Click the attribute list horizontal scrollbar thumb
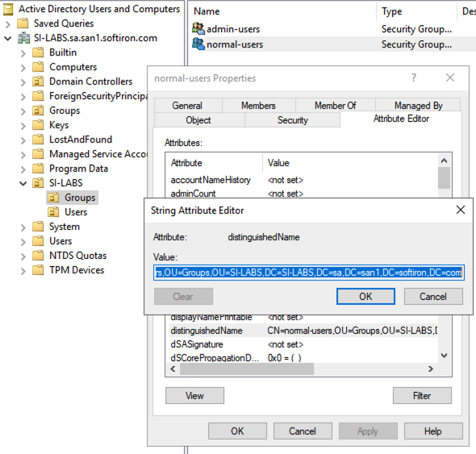 tap(247, 369)
